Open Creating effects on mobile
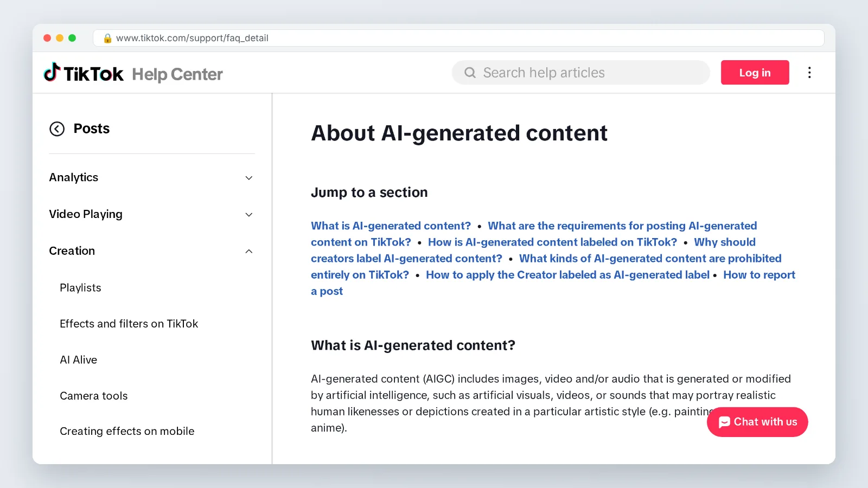This screenshot has height=488, width=868. coord(127,431)
